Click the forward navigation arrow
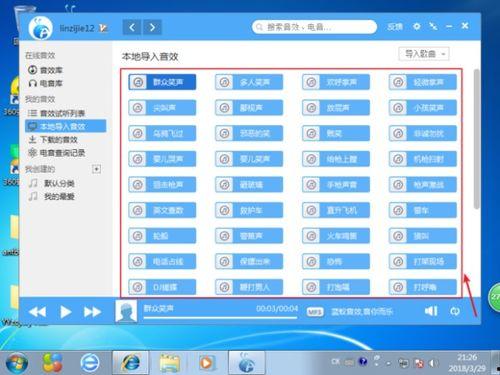The width and height of the screenshot is (500, 375). pyautogui.click(x=152, y=27)
